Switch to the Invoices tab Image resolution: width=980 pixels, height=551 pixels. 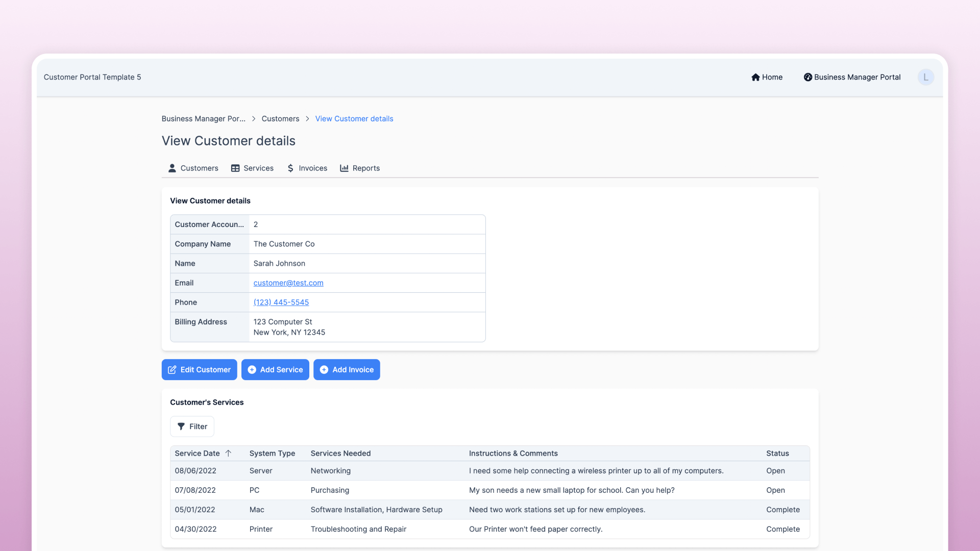tap(312, 168)
